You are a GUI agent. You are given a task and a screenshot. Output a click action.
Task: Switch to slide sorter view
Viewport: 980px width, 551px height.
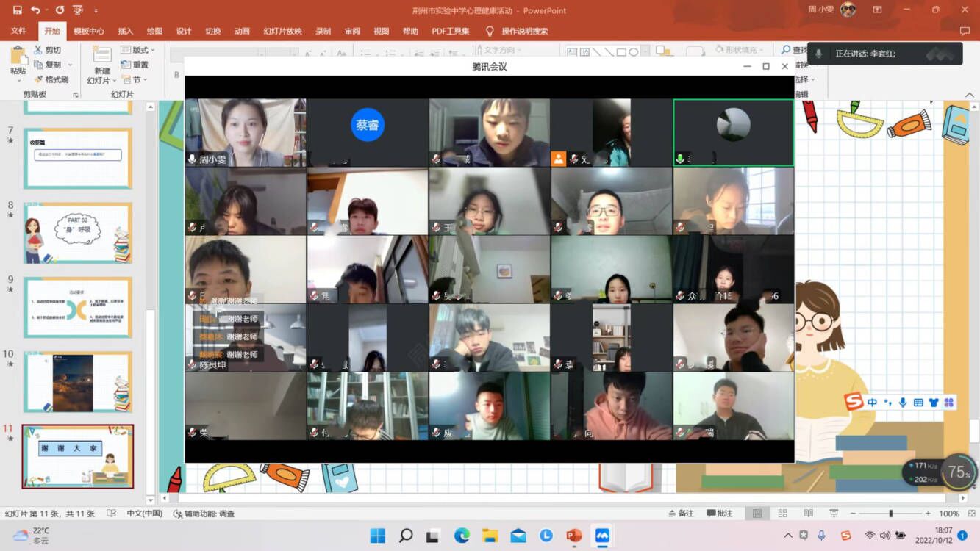782,514
